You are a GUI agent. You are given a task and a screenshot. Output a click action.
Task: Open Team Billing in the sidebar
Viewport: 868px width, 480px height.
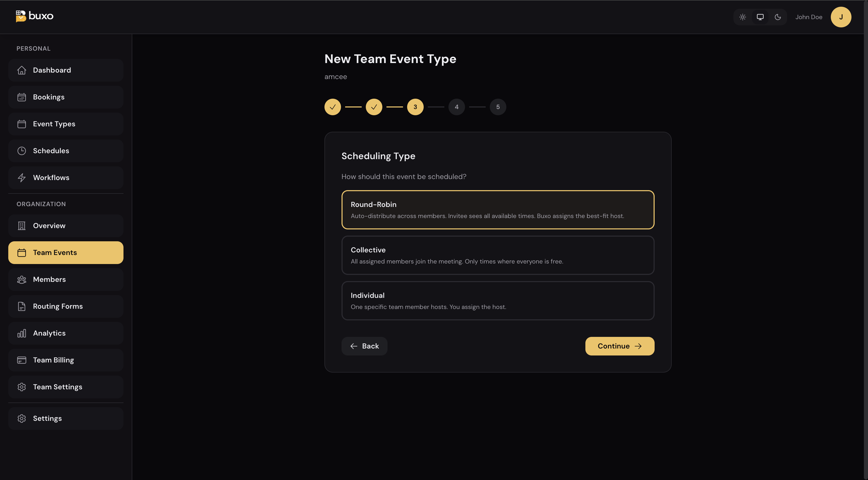pos(66,360)
